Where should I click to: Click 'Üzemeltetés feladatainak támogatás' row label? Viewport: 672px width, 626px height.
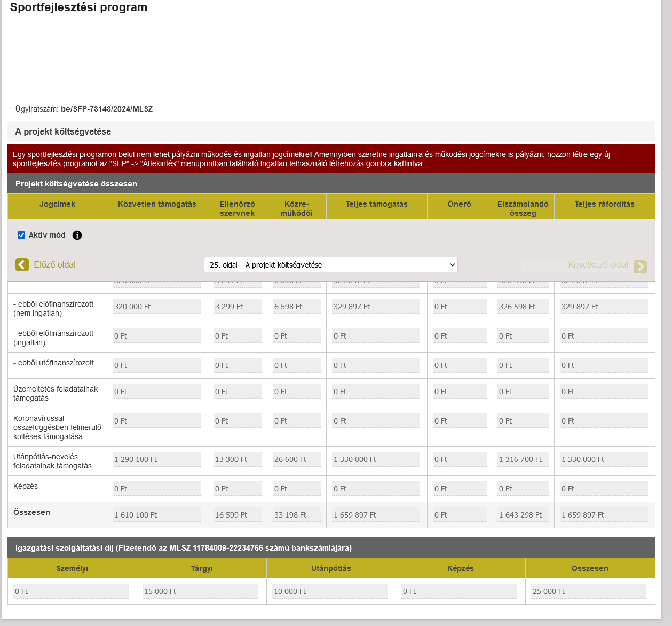tap(56, 394)
